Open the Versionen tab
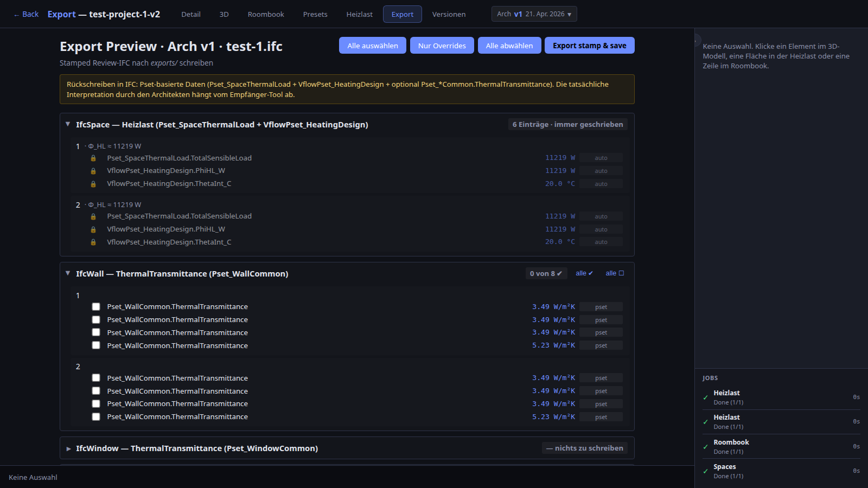This screenshot has height=488, width=868. click(449, 14)
